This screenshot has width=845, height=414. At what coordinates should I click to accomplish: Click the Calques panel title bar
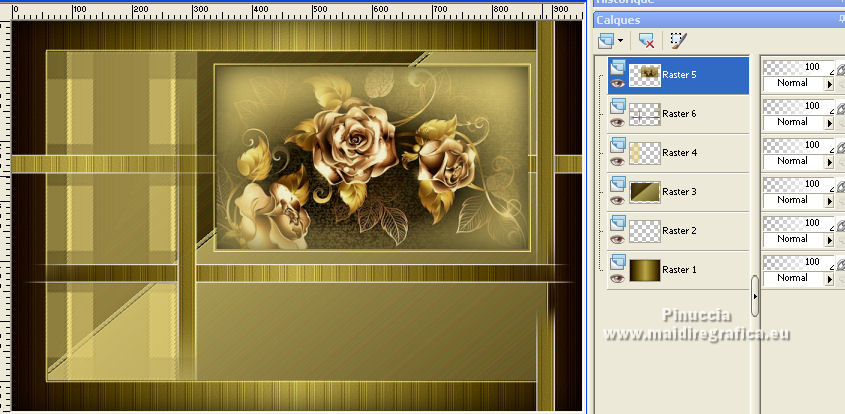pos(719,20)
